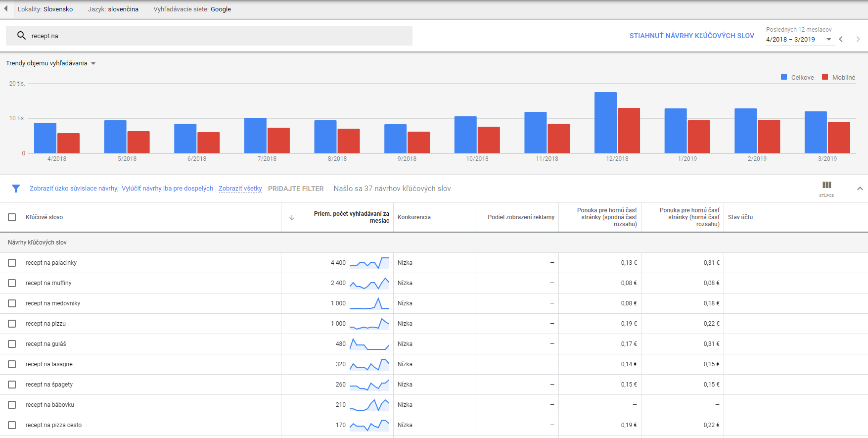Click the Zobraziť úzko súvisiace návrhy filter
Image resolution: width=868 pixels, height=438 pixels.
click(74, 189)
